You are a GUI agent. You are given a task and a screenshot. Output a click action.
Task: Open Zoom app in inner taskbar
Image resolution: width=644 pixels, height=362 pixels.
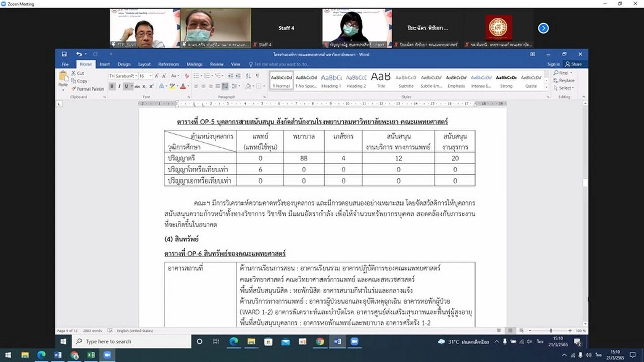pyautogui.click(x=354, y=341)
